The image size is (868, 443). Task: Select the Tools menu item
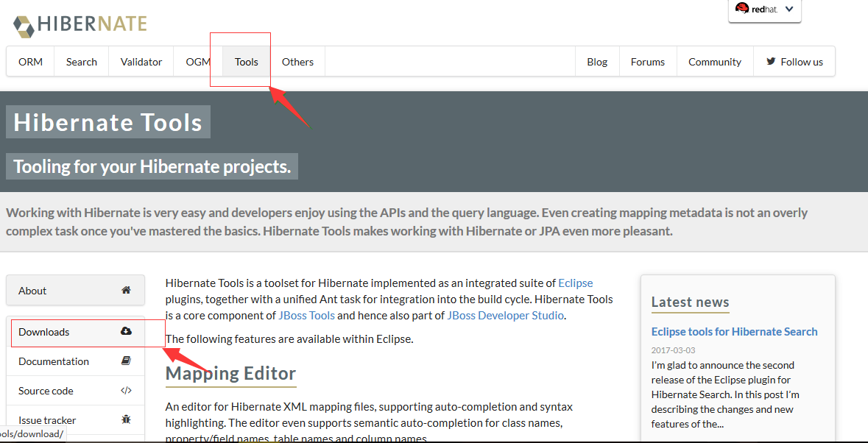tap(247, 61)
